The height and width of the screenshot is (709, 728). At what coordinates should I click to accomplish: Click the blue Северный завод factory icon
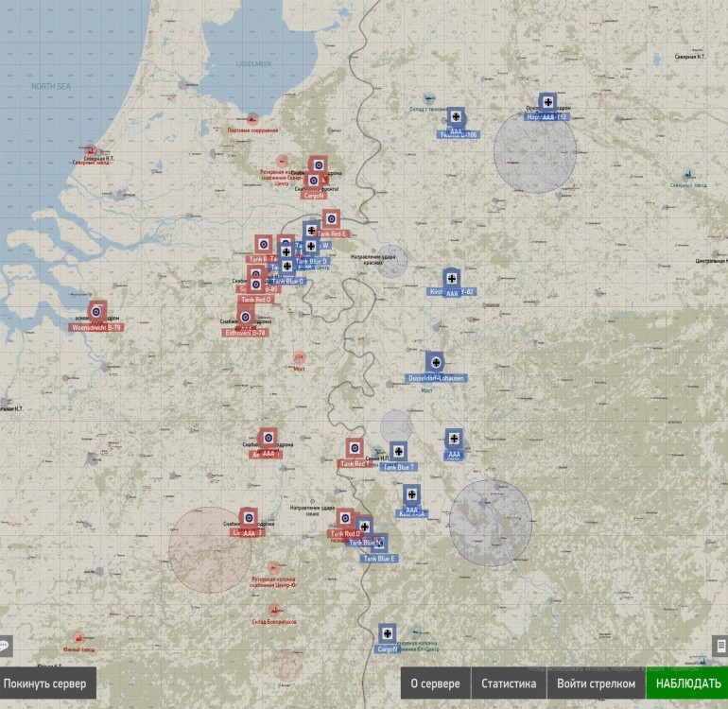688,175
